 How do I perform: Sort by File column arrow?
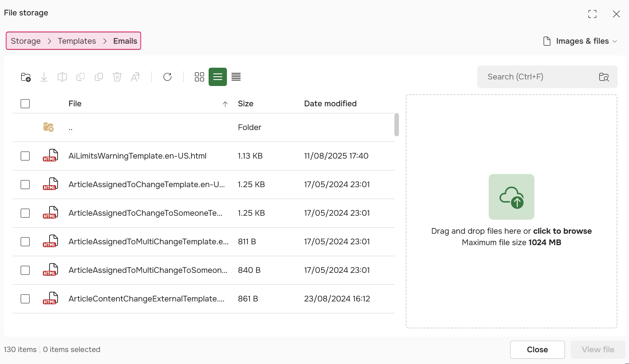[x=225, y=104]
